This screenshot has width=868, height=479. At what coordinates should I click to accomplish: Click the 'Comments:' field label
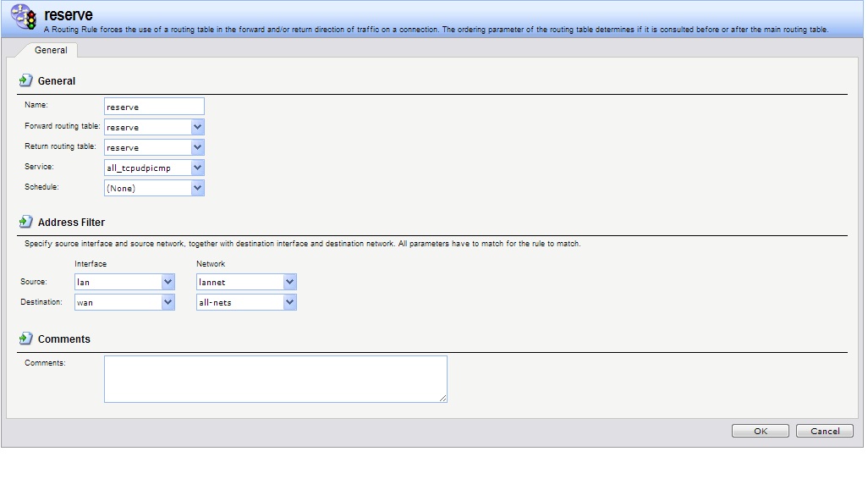45,363
